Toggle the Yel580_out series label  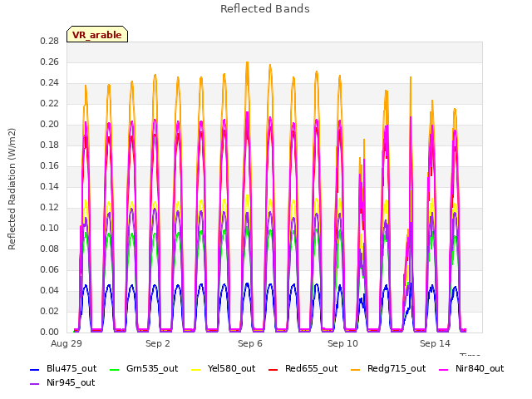tap(231, 368)
